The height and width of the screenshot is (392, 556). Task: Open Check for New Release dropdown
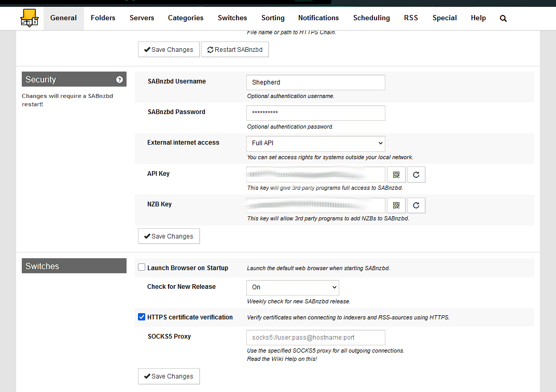pos(293,287)
